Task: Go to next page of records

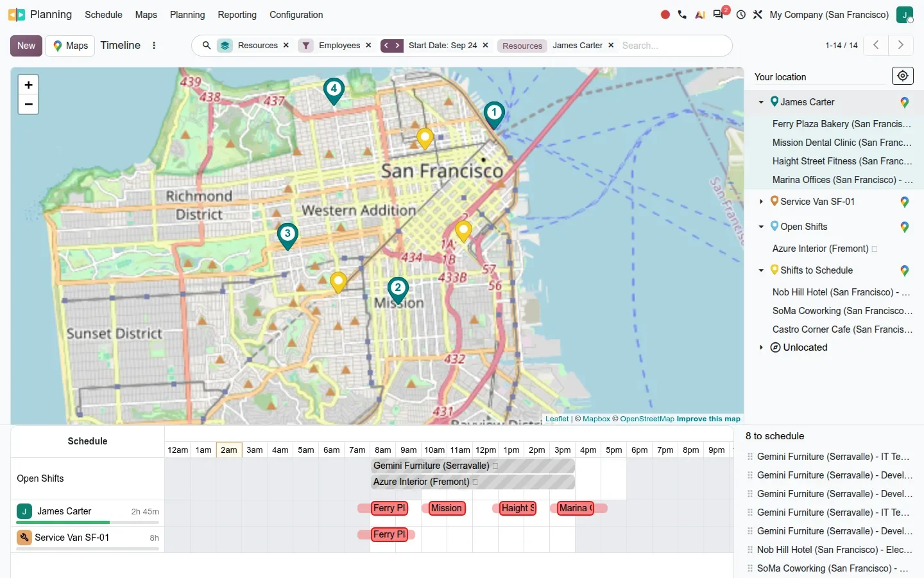Action: click(900, 45)
